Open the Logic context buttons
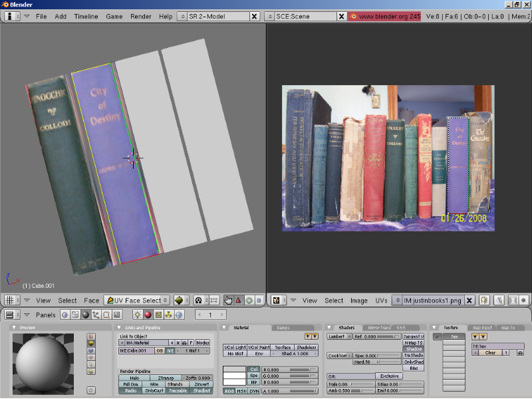 [x=65, y=315]
